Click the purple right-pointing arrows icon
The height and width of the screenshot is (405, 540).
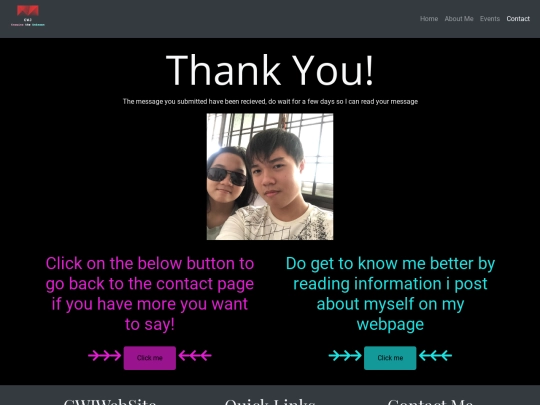pyautogui.click(x=104, y=355)
